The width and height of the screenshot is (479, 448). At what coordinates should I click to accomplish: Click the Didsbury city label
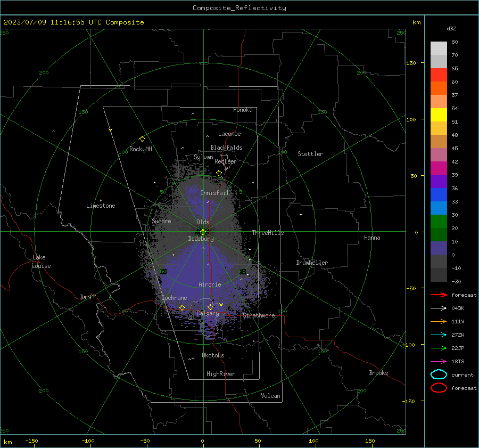coord(201,239)
